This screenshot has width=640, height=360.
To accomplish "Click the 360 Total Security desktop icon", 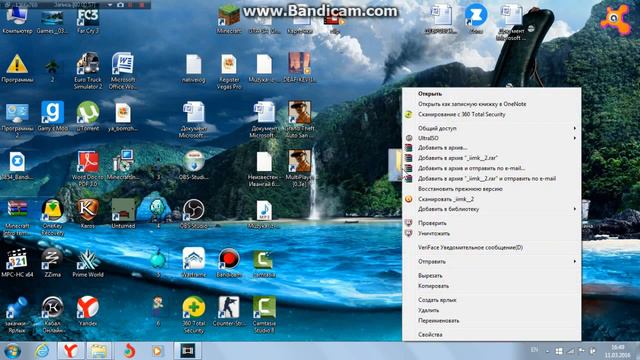I will pos(193,315).
